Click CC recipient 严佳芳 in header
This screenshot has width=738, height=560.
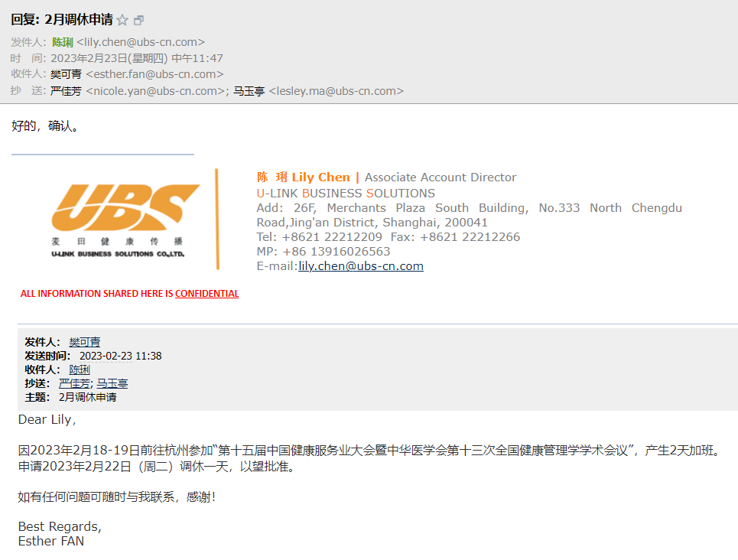pos(66,91)
